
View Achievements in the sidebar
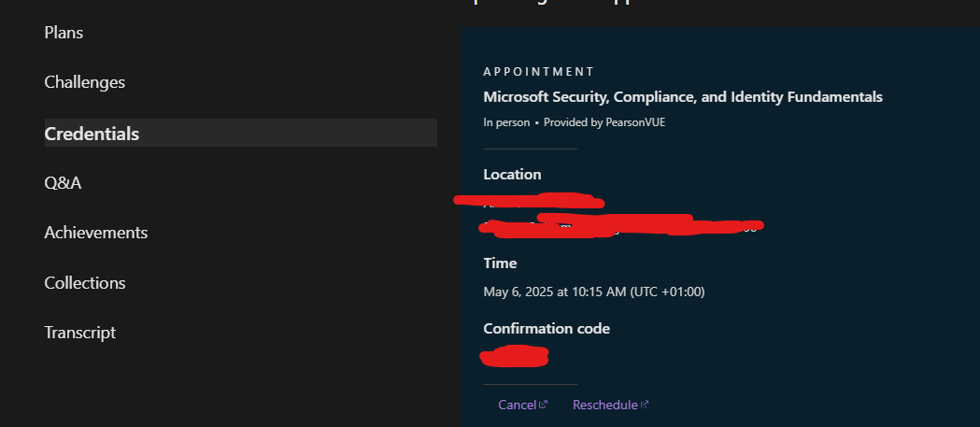(96, 233)
